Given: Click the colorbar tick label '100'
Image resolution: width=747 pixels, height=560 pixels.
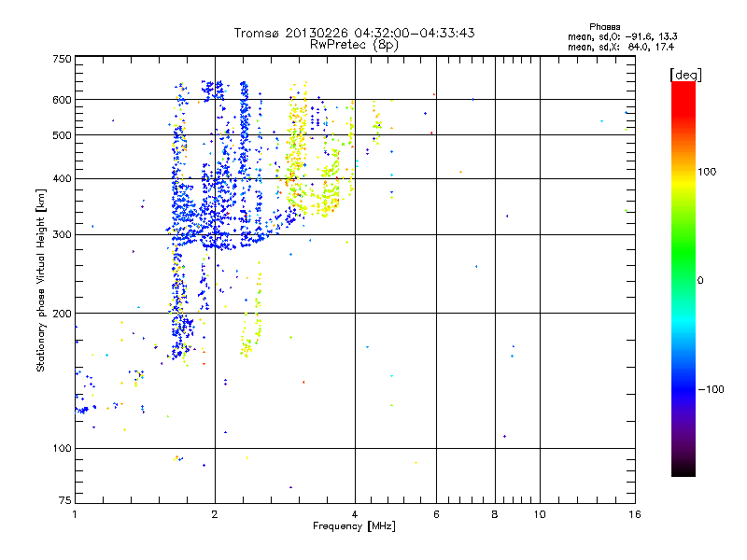Looking at the screenshot, I should click(x=707, y=172).
